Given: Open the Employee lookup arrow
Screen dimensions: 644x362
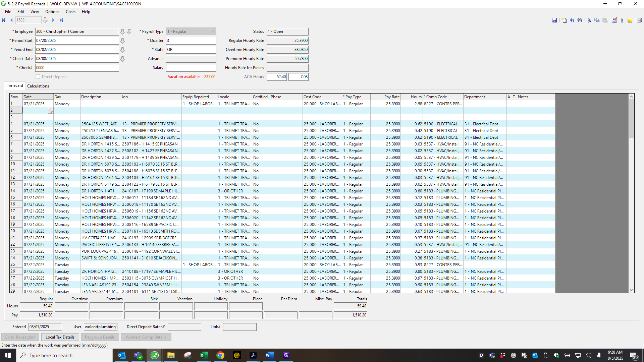Looking at the screenshot, I should pos(123,32).
